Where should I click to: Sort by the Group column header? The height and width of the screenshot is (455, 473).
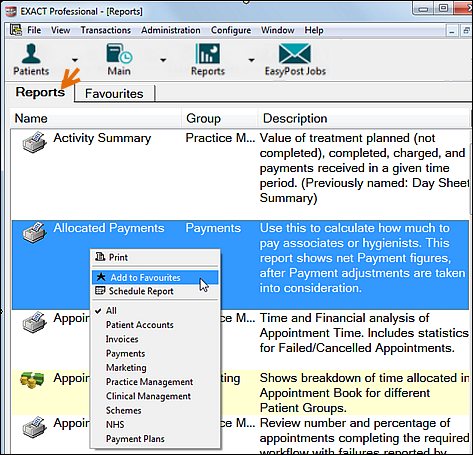click(x=220, y=118)
